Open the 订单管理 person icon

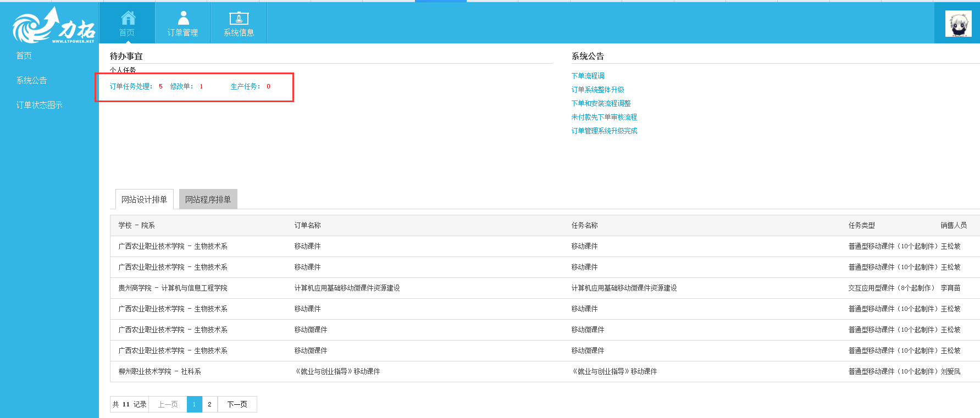click(x=183, y=18)
